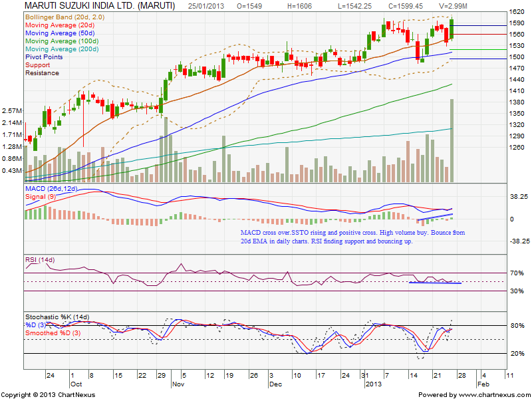Viewport: 532px width, 399px height.
Task: Click the 38.25 MACD axis label
Action: click(x=519, y=196)
